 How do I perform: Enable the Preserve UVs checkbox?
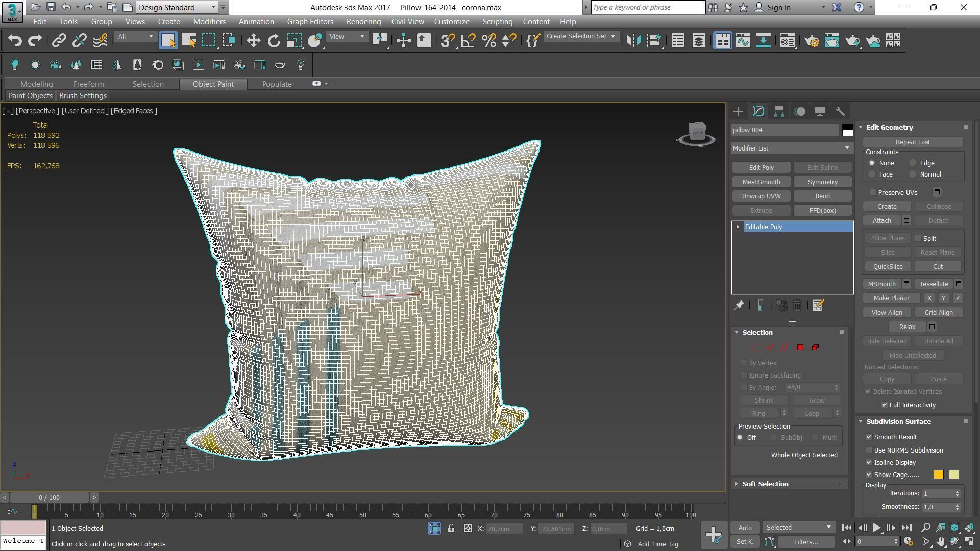(x=873, y=192)
